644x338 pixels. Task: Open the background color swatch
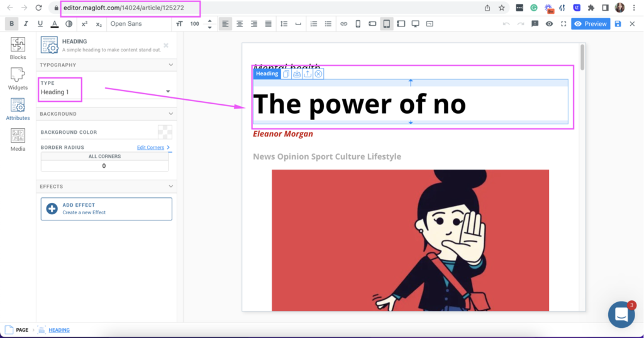165,132
